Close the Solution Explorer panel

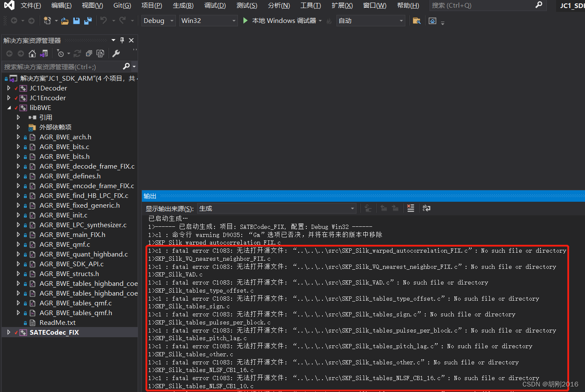[131, 40]
